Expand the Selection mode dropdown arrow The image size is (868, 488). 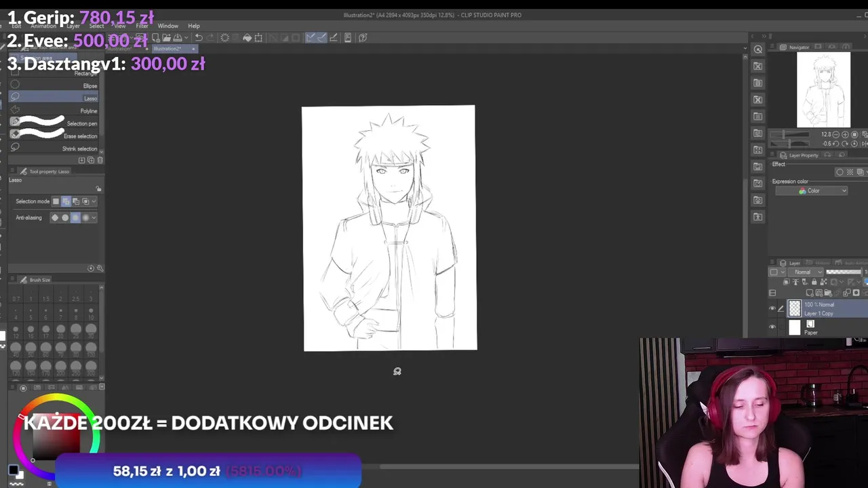(x=94, y=201)
